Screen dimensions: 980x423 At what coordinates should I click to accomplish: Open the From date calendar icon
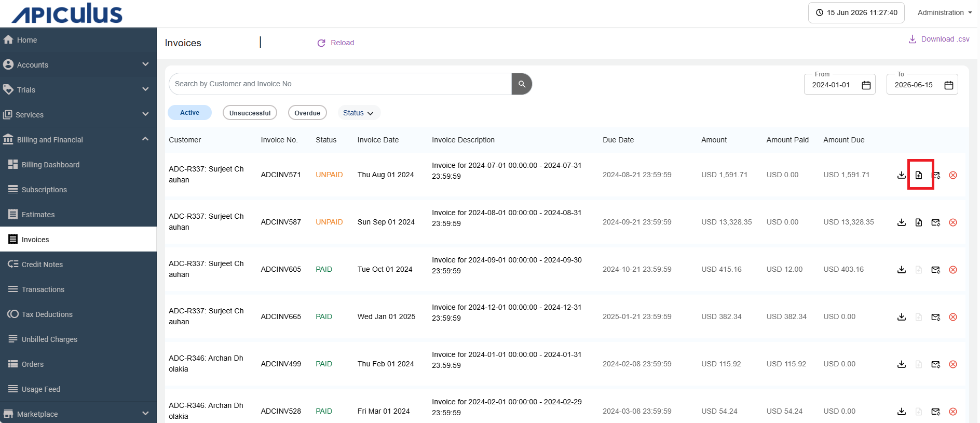point(866,85)
